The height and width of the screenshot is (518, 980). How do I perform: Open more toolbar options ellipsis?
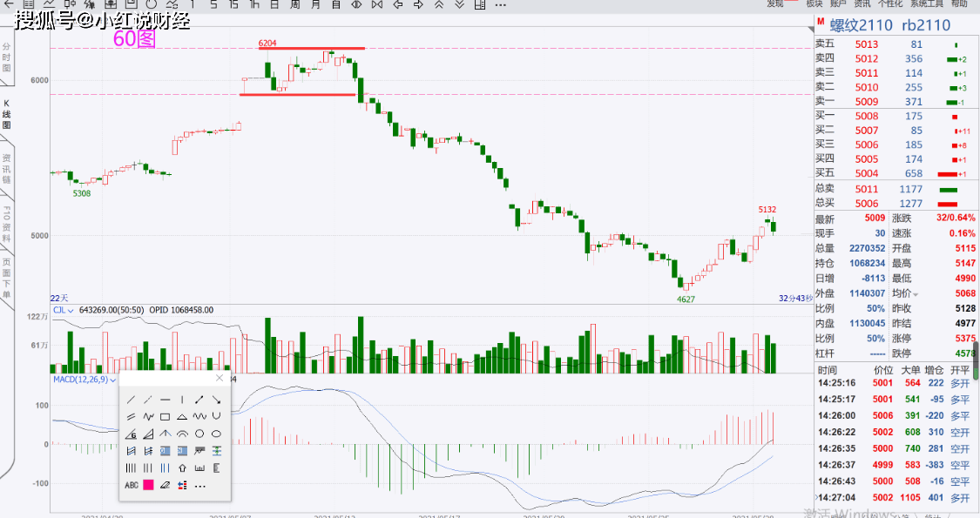(x=500, y=5)
